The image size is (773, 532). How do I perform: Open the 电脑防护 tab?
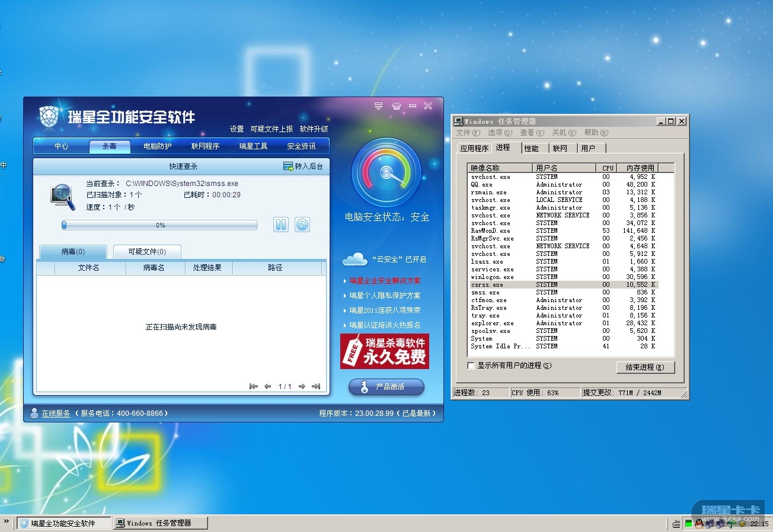click(x=158, y=146)
